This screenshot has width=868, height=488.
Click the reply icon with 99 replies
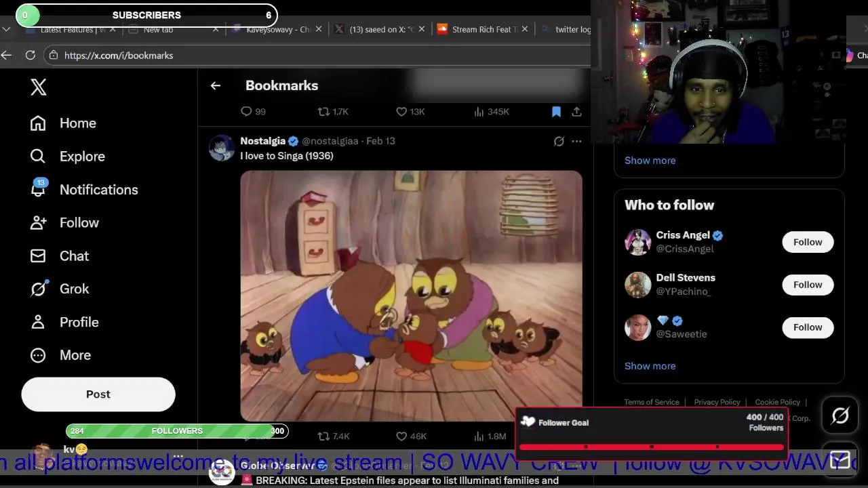[254, 111]
